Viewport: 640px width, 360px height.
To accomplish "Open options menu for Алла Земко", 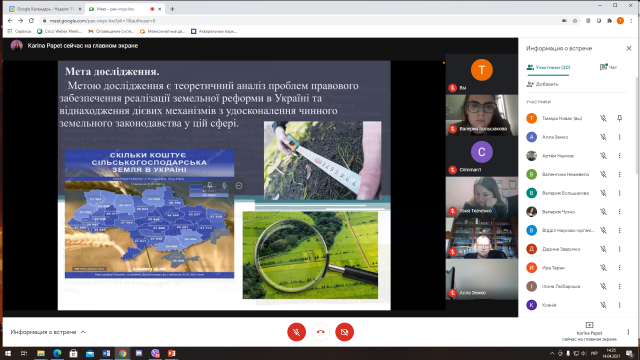I will [619, 137].
